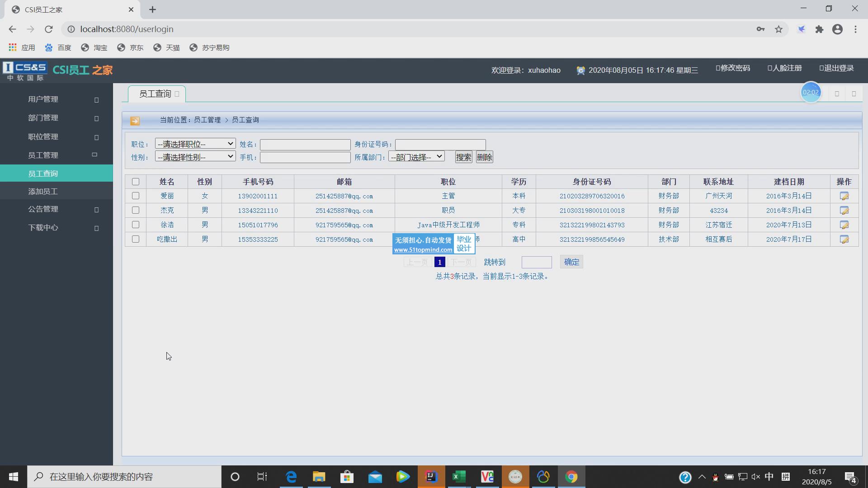This screenshot has width=868, height=488.
Task: Click 退出登录 in the header
Action: pos(836,68)
